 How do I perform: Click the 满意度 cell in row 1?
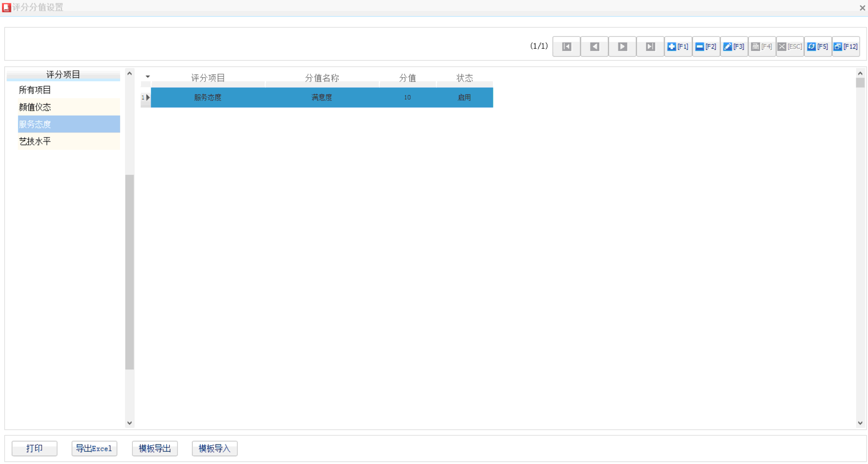point(322,97)
